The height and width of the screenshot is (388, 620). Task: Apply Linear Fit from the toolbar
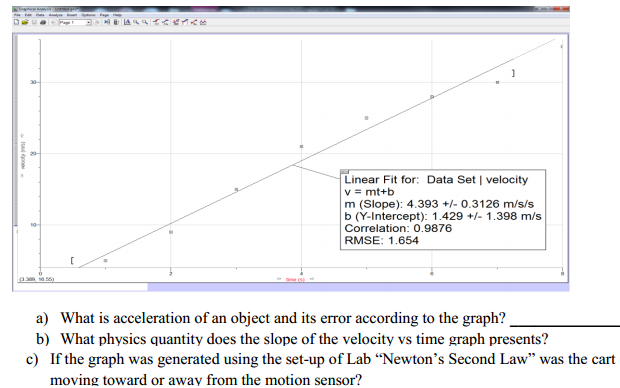[x=194, y=22]
